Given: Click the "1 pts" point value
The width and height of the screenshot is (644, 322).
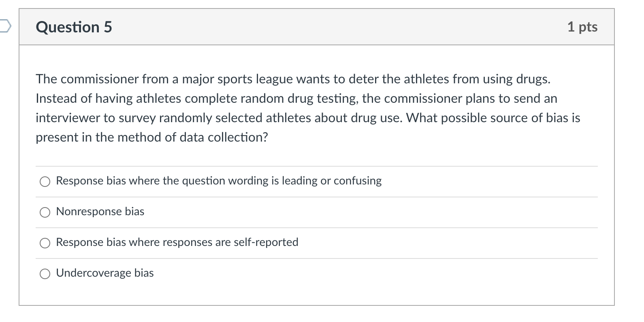Looking at the screenshot, I should pos(582,27).
